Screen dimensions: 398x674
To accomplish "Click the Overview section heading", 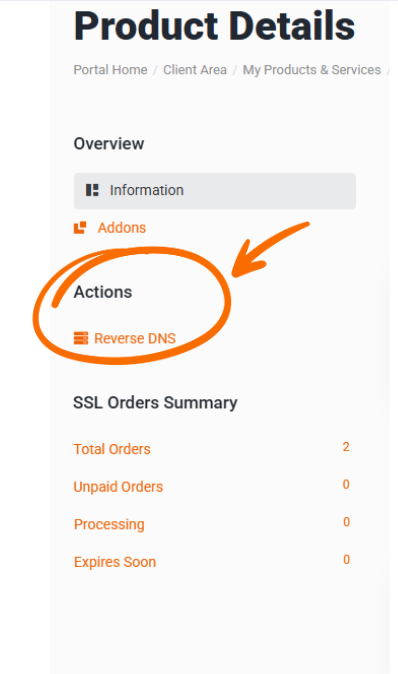I will pyautogui.click(x=109, y=144).
